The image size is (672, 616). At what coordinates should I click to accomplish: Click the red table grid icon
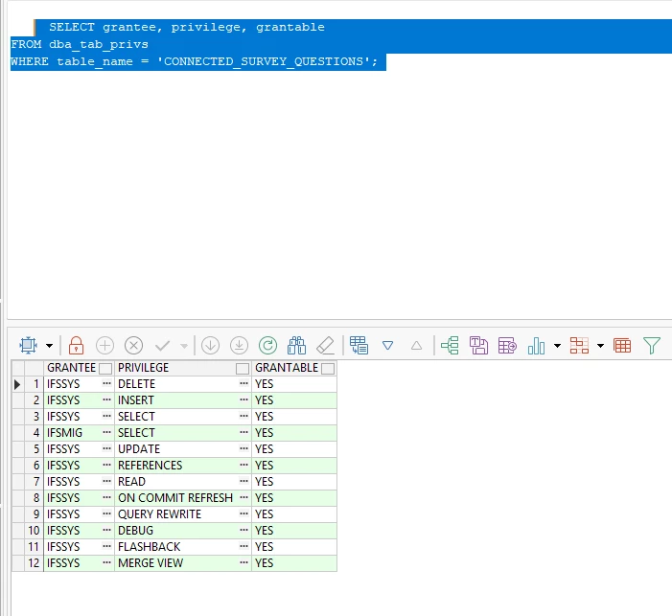tap(622, 345)
